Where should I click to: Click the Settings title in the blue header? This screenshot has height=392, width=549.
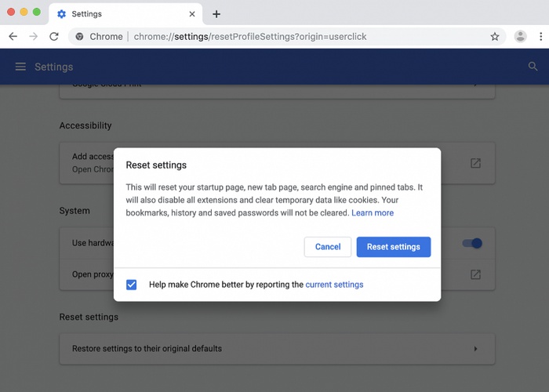coord(54,67)
